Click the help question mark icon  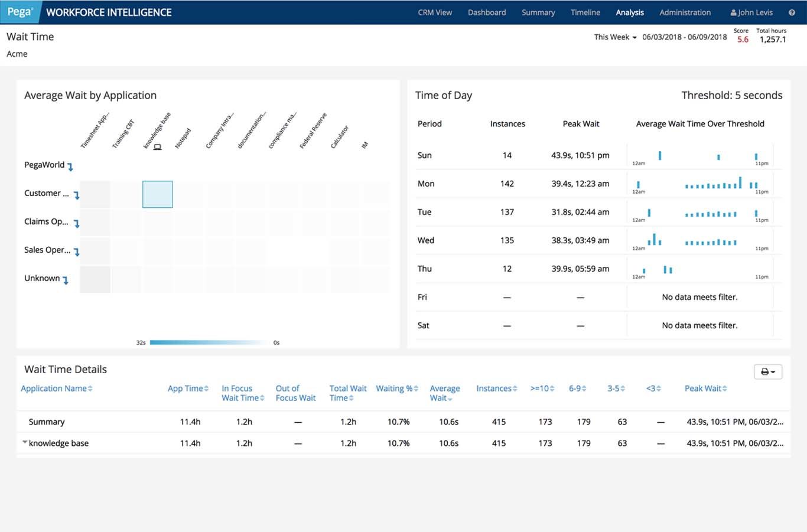[x=792, y=12]
